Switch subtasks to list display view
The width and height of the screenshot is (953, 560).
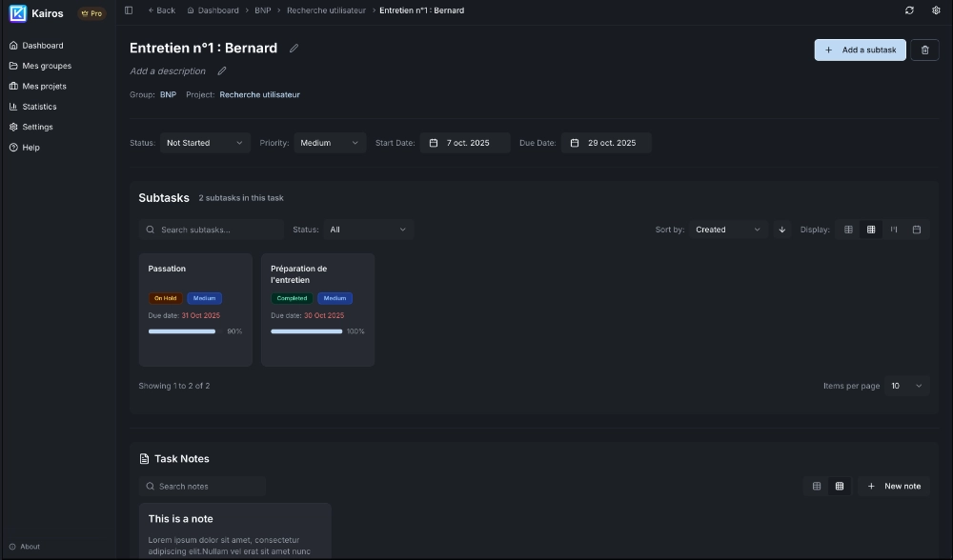[x=848, y=229]
